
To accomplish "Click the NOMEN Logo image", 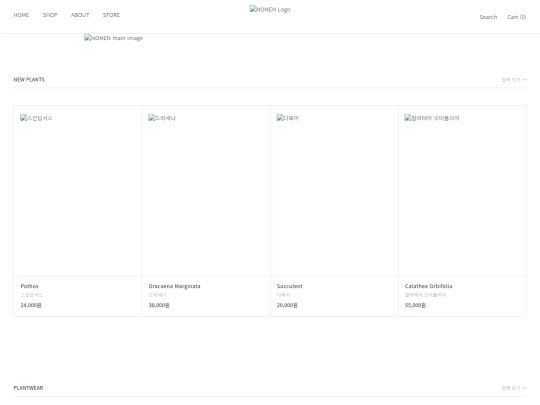I will [270, 9].
